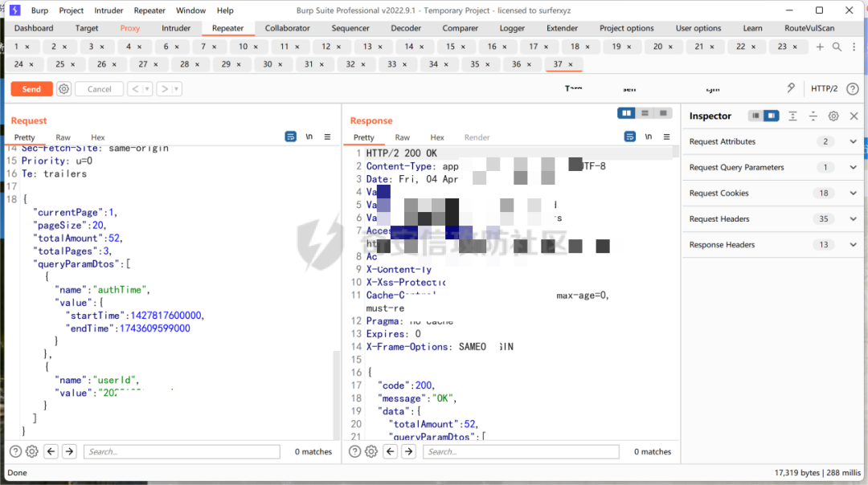Viewport: 868px width, 485px height.
Task: Edit target with the pencil icon
Action: tap(791, 88)
